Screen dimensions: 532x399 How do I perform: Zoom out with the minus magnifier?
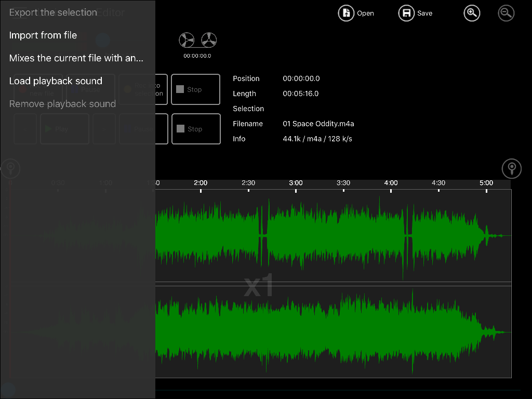(506, 13)
